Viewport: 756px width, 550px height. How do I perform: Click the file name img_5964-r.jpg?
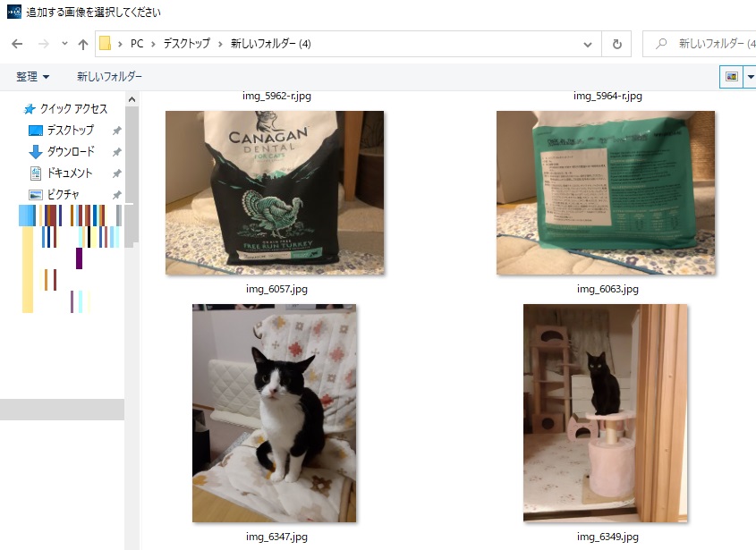coord(607,96)
